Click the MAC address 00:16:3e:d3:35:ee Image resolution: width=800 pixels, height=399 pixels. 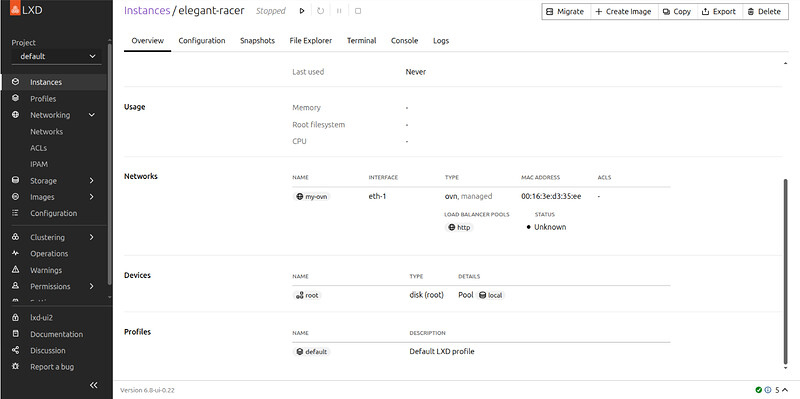pyautogui.click(x=551, y=196)
